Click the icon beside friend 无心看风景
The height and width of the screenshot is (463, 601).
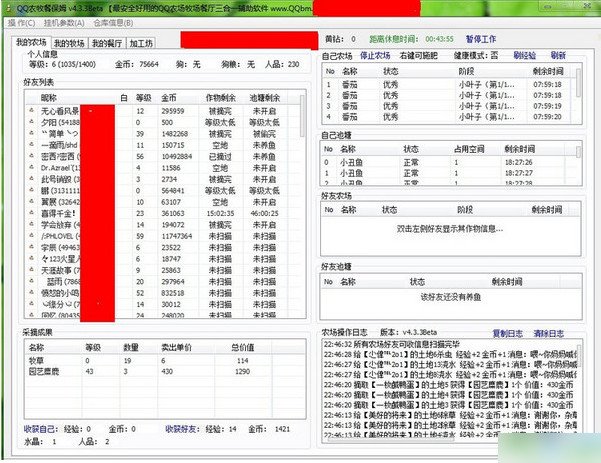click(x=32, y=111)
